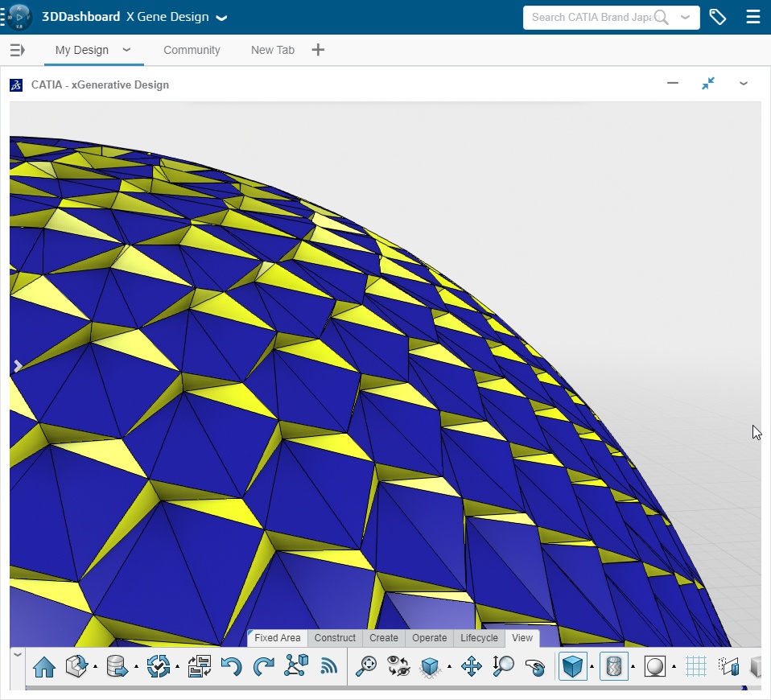Image resolution: width=771 pixels, height=700 pixels.
Task: Click the collapse widget arrows icon
Action: point(708,84)
